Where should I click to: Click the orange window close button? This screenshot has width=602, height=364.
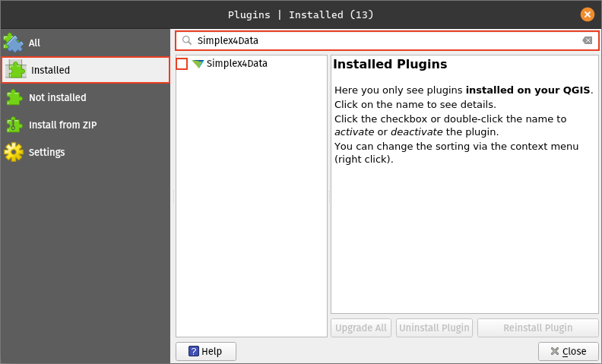(587, 14)
